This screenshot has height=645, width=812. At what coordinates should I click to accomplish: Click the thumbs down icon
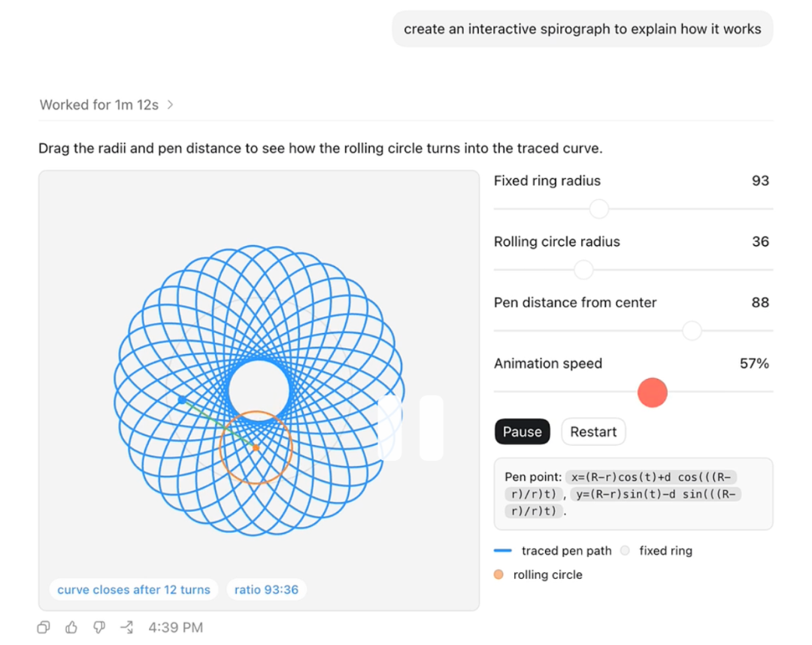pos(99,628)
